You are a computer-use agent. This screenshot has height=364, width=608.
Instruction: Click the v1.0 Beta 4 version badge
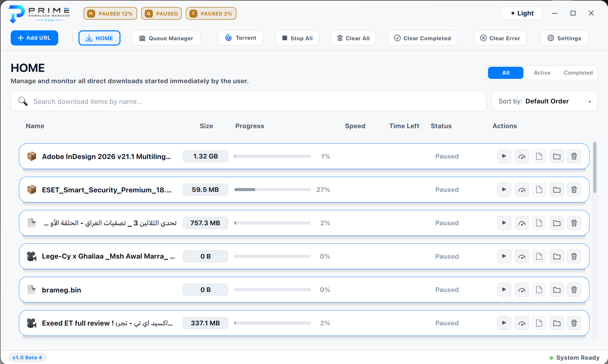(27, 357)
